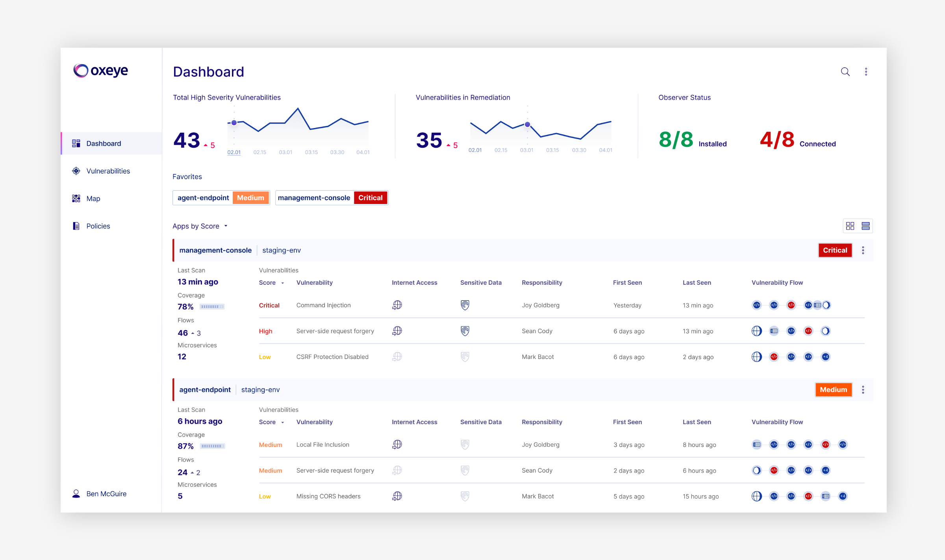Switch to grid view layout
The height and width of the screenshot is (560, 945).
click(x=850, y=226)
